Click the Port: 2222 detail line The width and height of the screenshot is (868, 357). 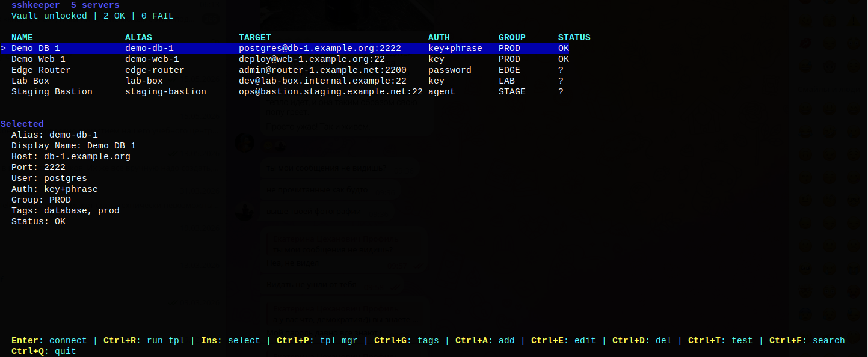(x=38, y=167)
